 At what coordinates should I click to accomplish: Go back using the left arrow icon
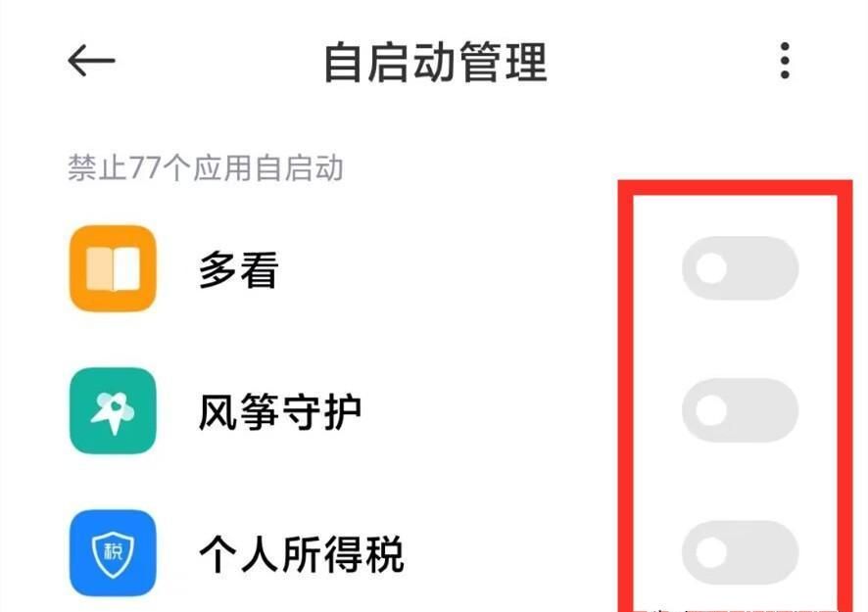click(91, 61)
